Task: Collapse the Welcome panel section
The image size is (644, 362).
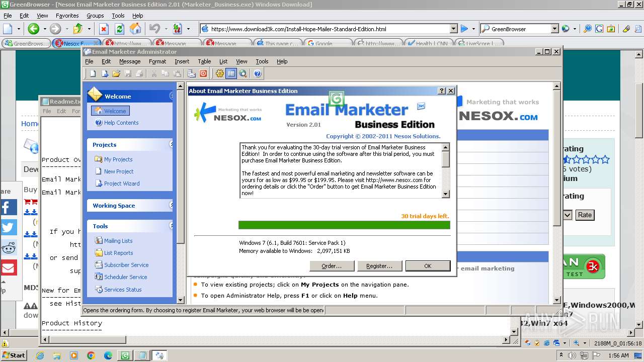Action: pos(172,96)
